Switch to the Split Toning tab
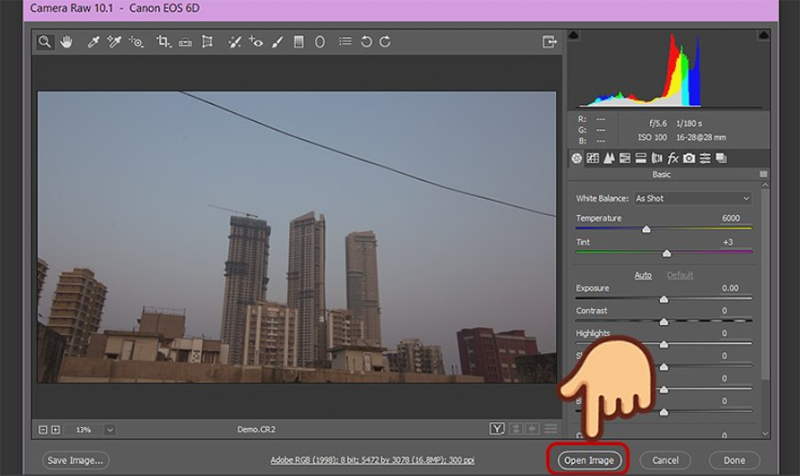The height and width of the screenshot is (476, 800). [x=641, y=158]
